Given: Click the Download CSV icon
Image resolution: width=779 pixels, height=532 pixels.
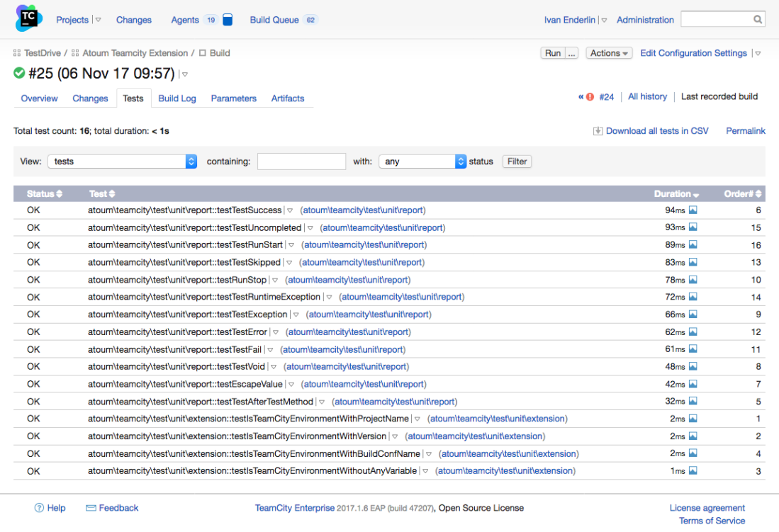Looking at the screenshot, I should [x=598, y=131].
